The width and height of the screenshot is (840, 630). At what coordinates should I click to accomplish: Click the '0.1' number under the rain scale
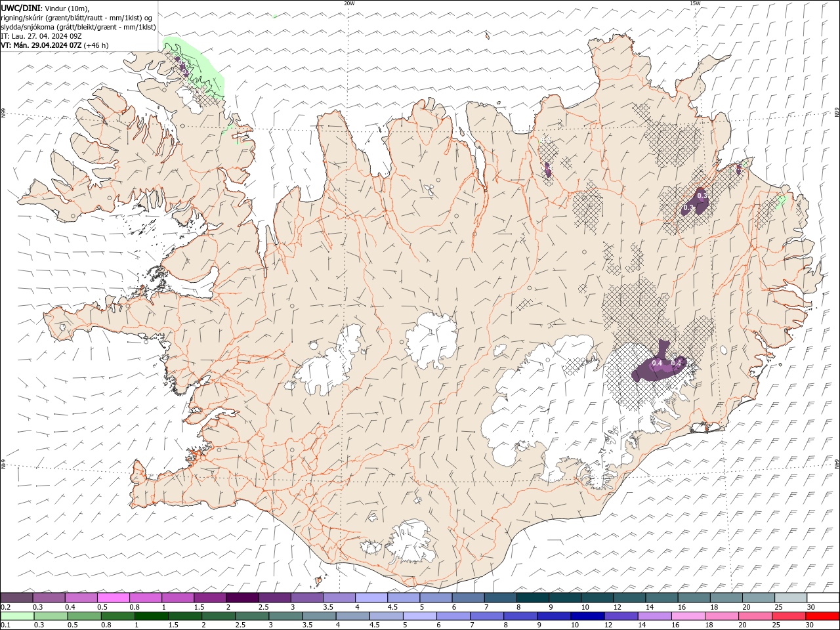(x=6, y=625)
